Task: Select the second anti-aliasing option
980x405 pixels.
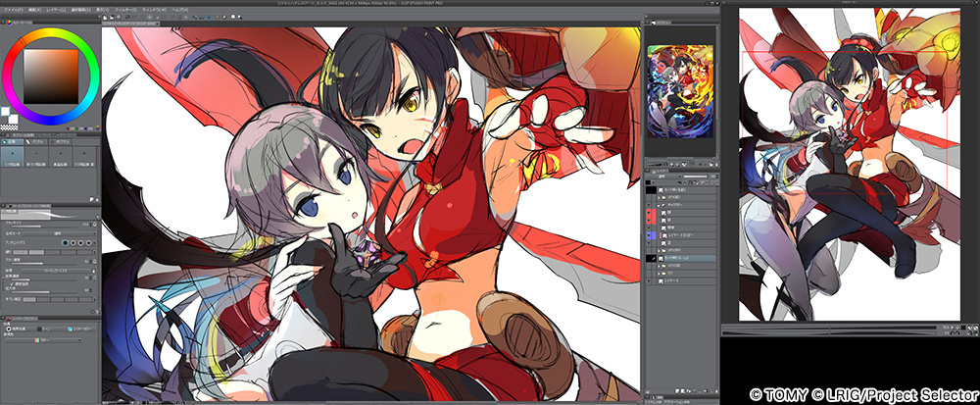Action: click(73, 242)
